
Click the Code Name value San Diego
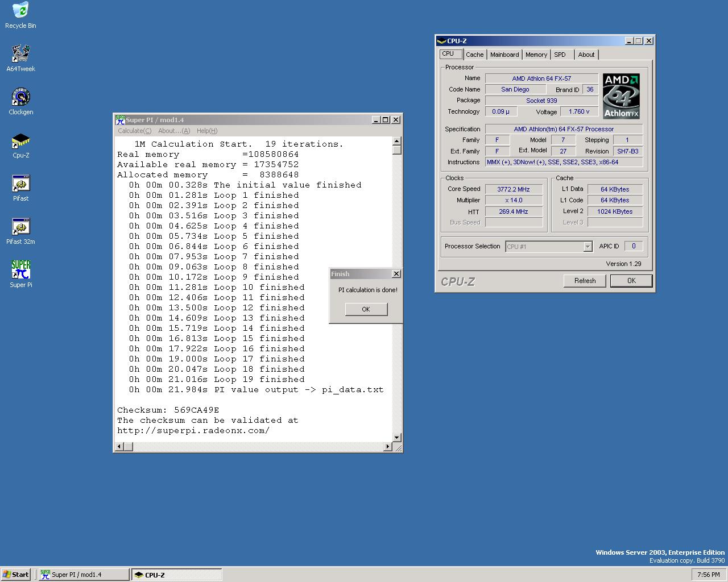point(515,89)
